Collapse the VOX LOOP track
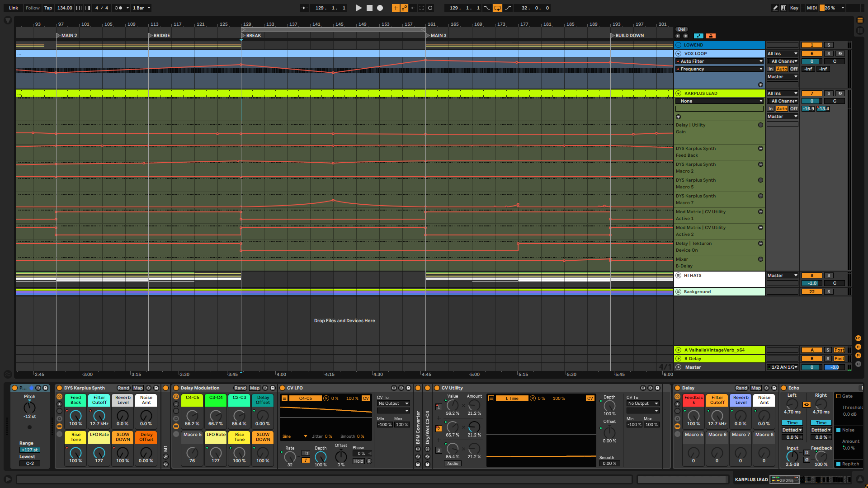This screenshot has width=868, height=488. click(x=678, y=53)
